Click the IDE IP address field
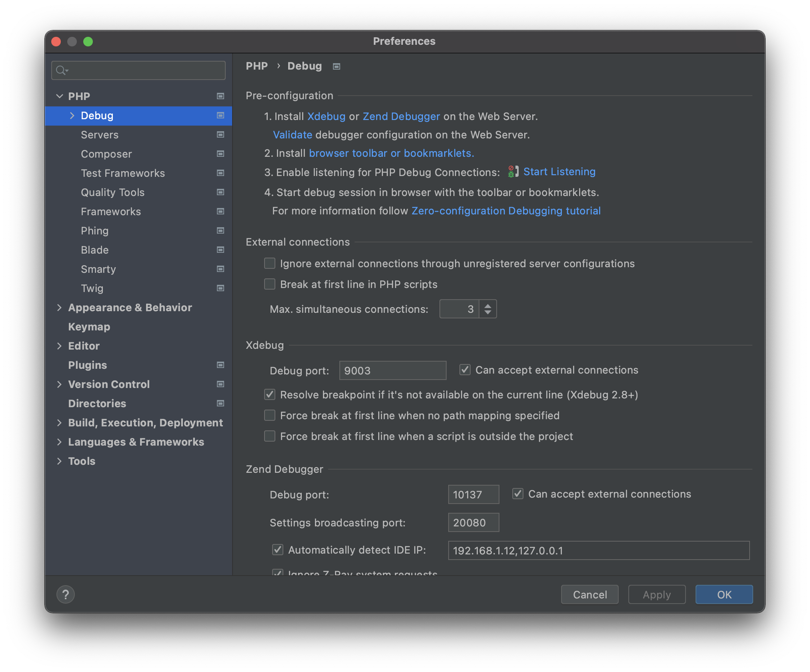Image resolution: width=810 pixels, height=672 pixels. click(599, 550)
